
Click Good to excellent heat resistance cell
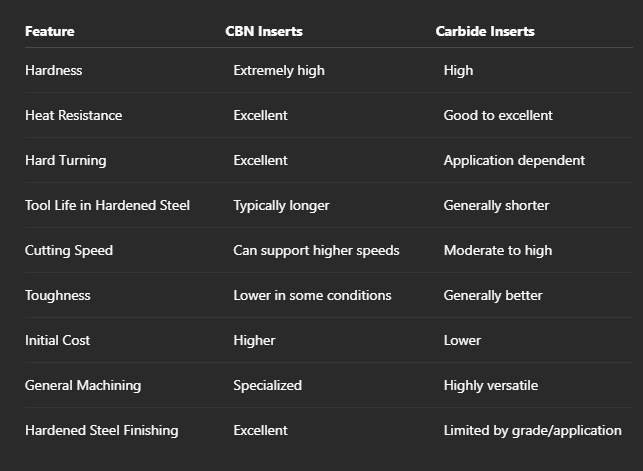[498, 116]
